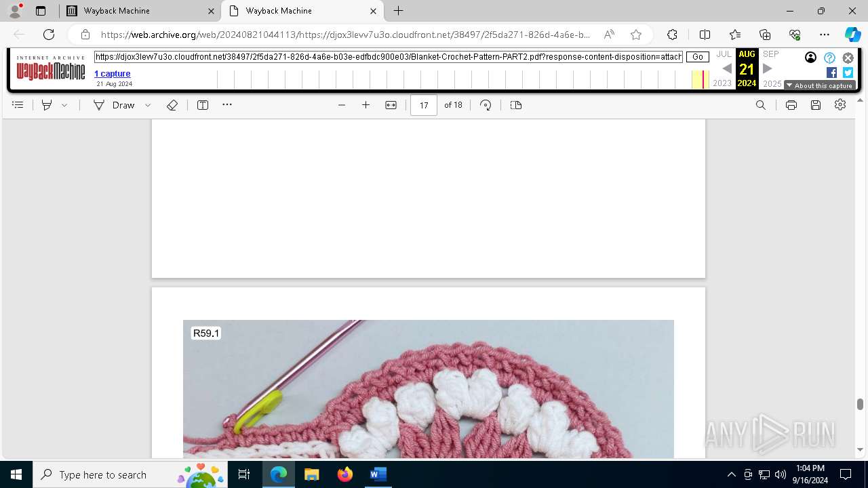
Task: Click the Go button
Action: (x=698, y=57)
